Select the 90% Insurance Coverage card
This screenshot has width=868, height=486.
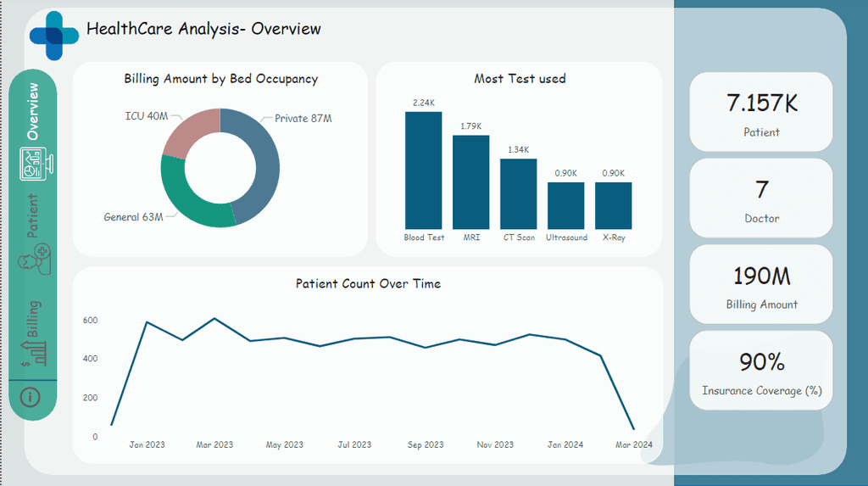tap(761, 371)
